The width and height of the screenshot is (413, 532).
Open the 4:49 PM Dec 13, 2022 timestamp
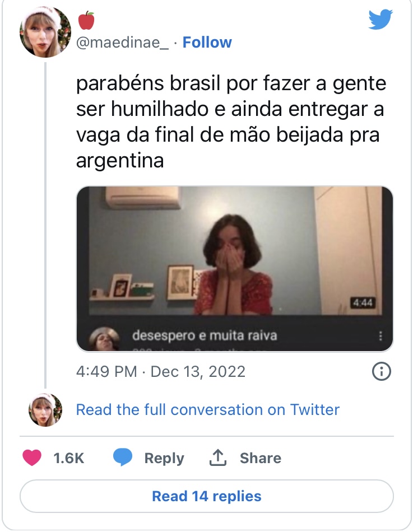pyautogui.click(x=160, y=372)
